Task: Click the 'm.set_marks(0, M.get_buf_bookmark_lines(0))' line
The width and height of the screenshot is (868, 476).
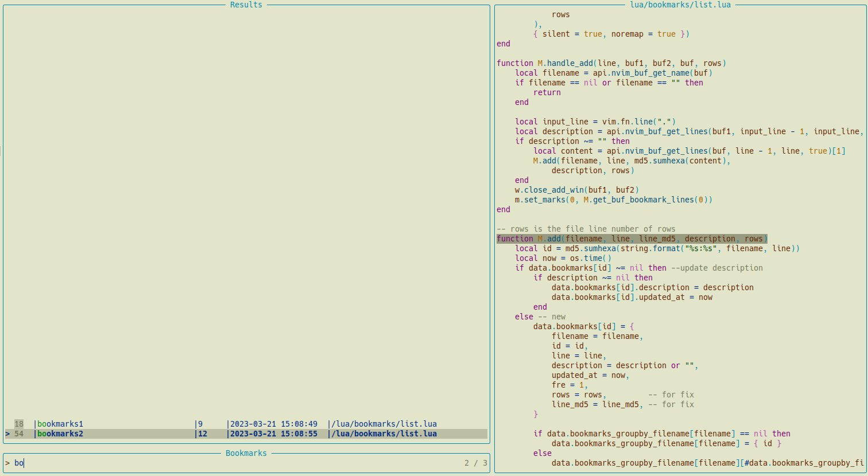Action: click(x=614, y=200)
